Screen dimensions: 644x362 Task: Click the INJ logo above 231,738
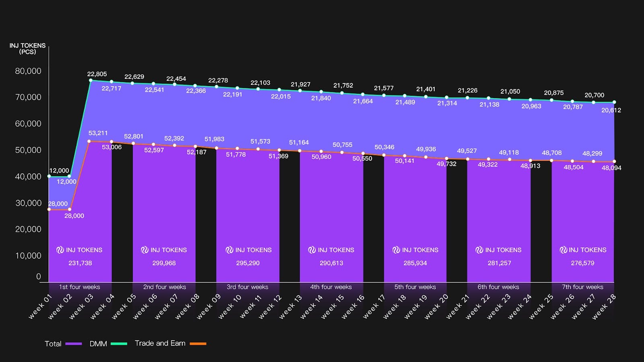(x=60, y=250)
